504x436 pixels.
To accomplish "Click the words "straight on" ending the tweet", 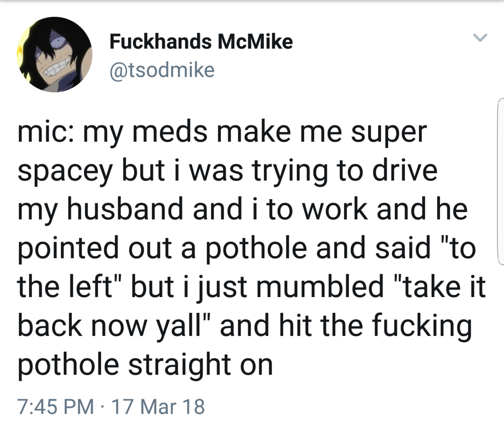I will click(200, 364).
